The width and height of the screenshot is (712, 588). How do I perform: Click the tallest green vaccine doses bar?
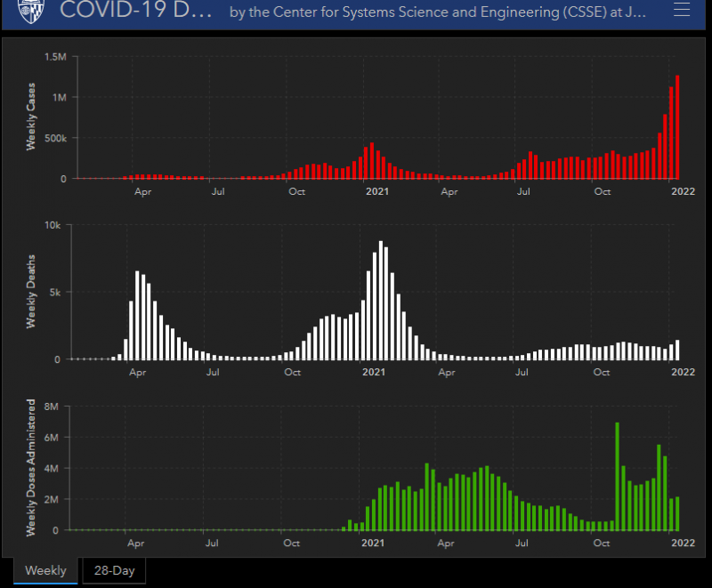(x=618, y=476)
